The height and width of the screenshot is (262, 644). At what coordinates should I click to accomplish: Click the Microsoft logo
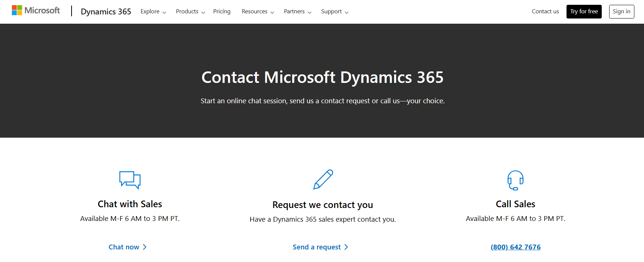pyautogui.click(x=36, y=10)
